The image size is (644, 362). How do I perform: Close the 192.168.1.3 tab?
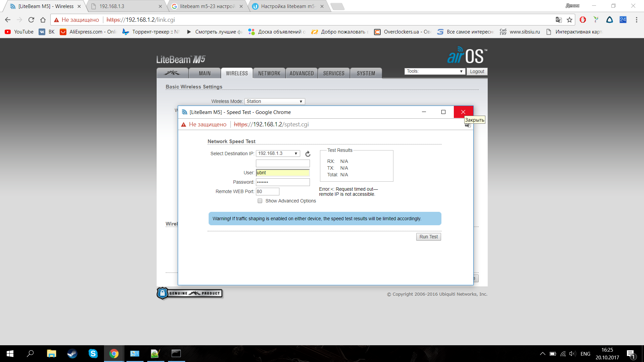(x=160, y=6)
